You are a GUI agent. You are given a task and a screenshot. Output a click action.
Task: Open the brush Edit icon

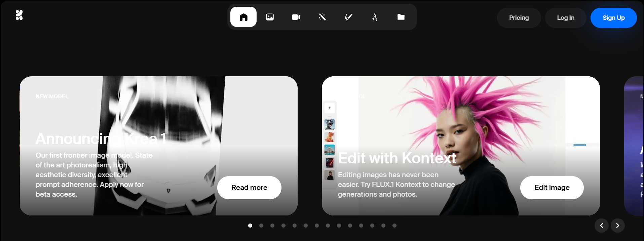click(x=348, y=17)
